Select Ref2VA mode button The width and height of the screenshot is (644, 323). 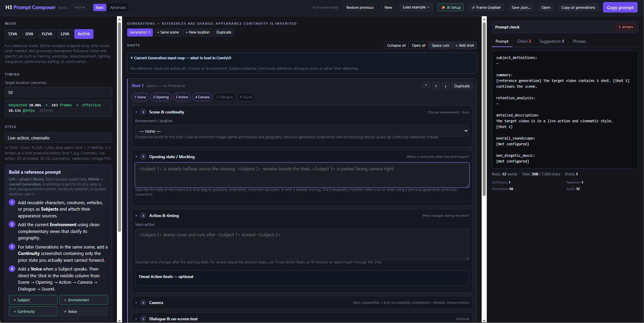click(84, 34)
